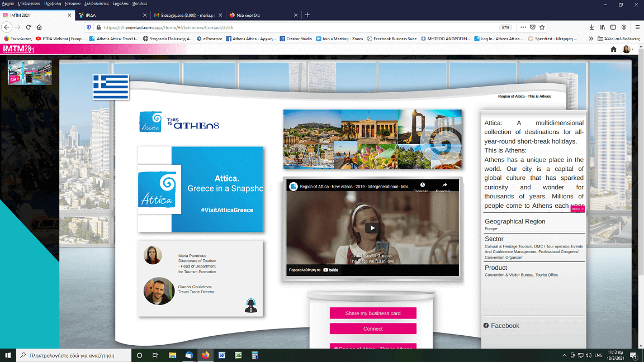Toggle the sidebar view icon
Screen dimensions: 644x362
coord(613,27)
